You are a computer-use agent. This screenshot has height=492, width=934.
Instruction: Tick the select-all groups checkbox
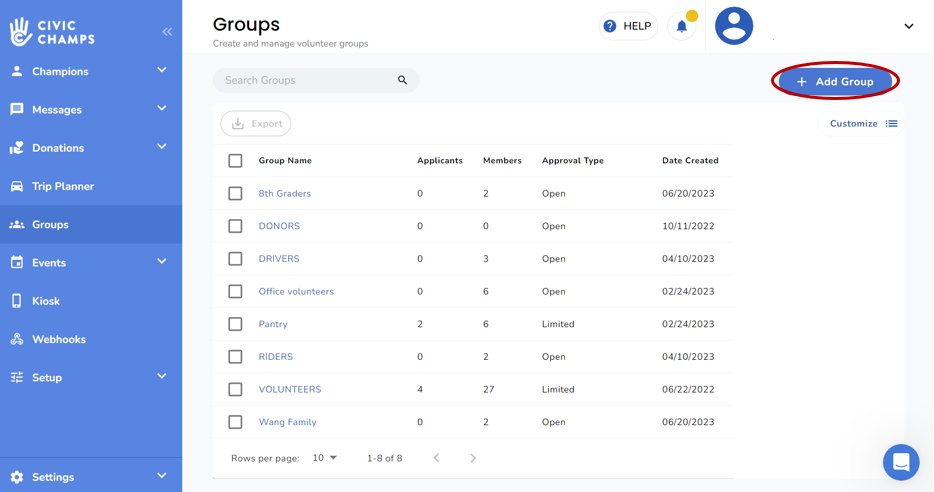point(235,161)
